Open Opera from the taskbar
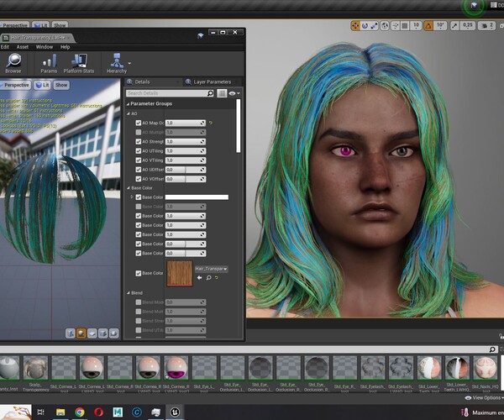This screenshot has height=420, width=504. click(98, 412)
